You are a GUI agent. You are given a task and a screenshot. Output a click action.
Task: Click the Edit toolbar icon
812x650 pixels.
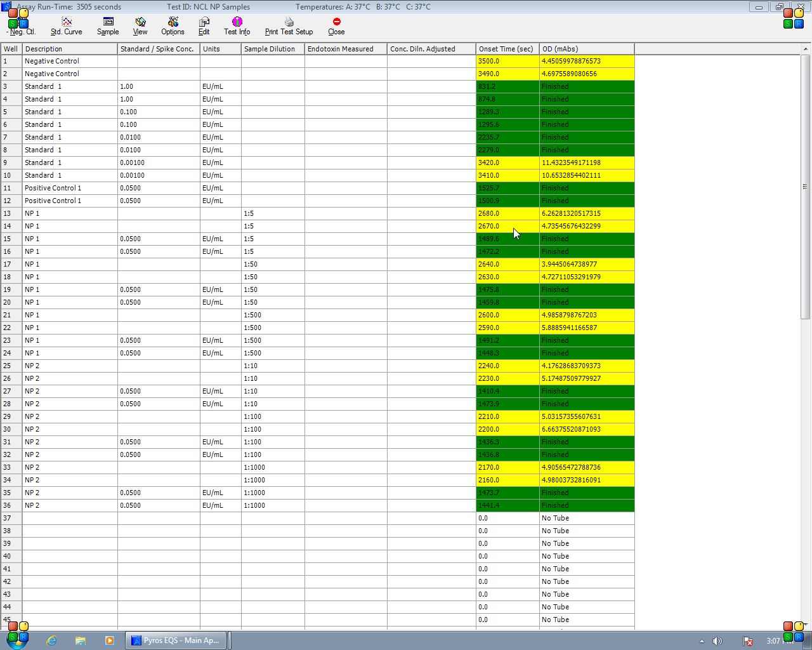pyautogui.click(x=204, y=26)
